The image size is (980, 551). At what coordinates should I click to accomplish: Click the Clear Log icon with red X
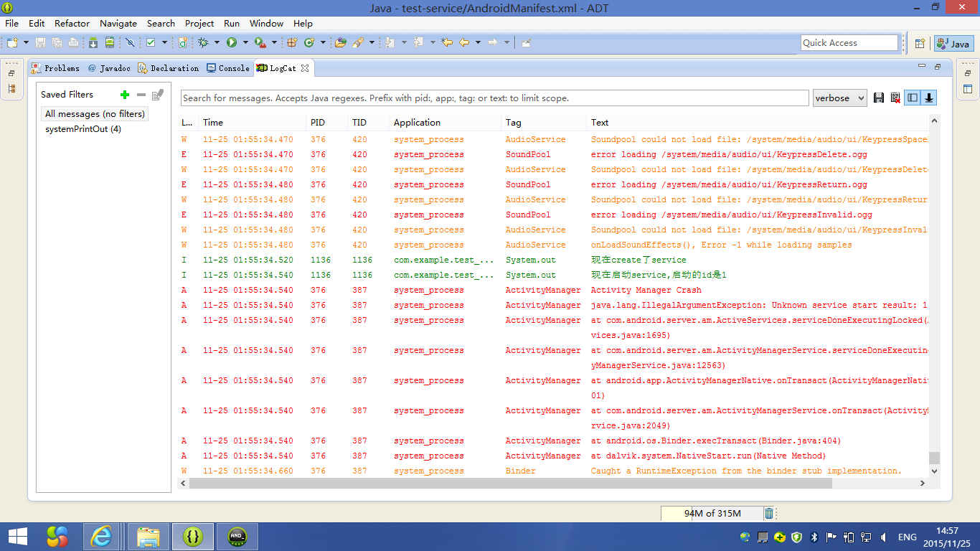(895, 98)
